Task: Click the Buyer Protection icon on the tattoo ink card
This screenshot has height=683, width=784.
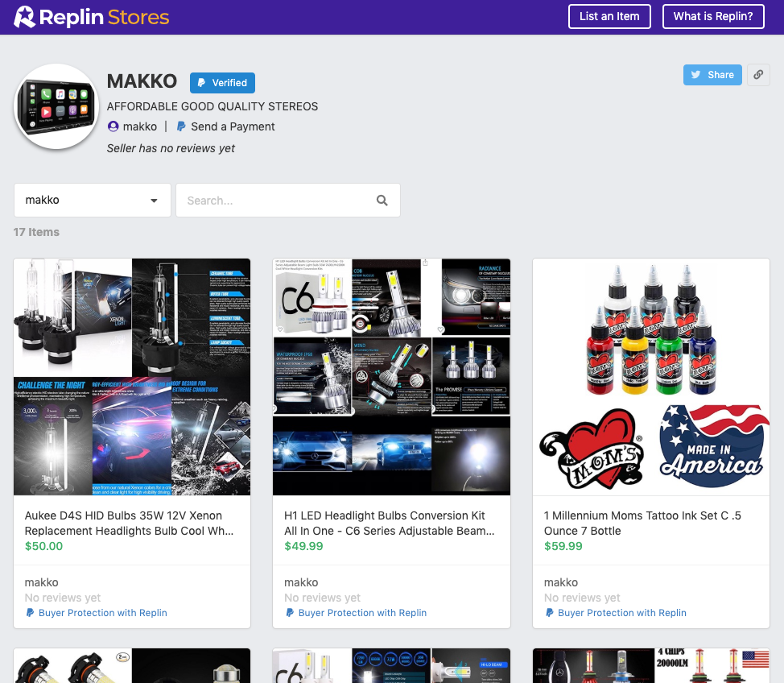Action: click(549, 613)
